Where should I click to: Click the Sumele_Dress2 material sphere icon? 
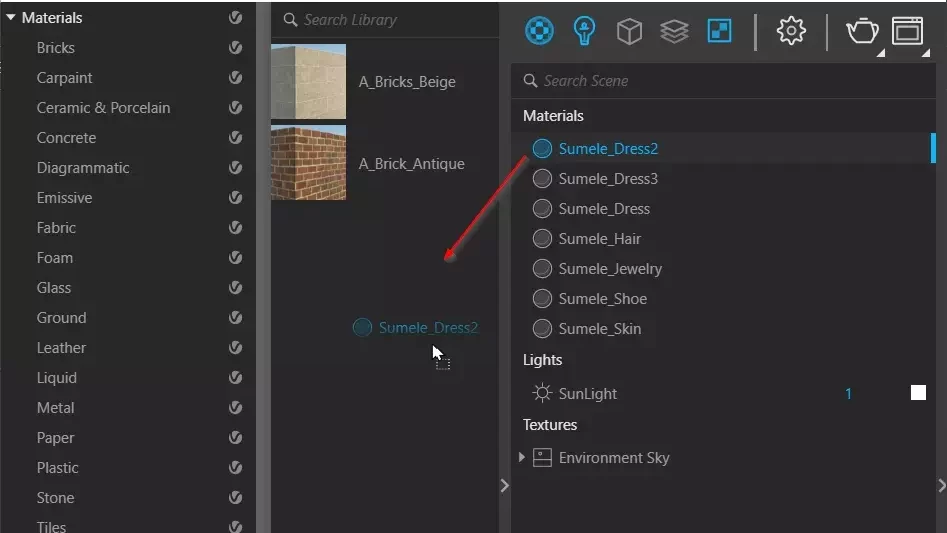click(x=542, y=148)
